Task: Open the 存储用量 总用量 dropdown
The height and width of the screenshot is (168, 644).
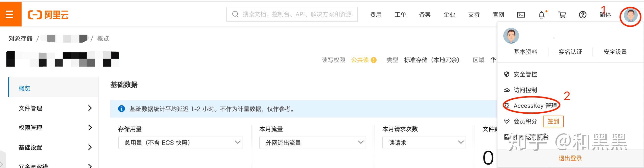Action: click(x=180, y=143)
